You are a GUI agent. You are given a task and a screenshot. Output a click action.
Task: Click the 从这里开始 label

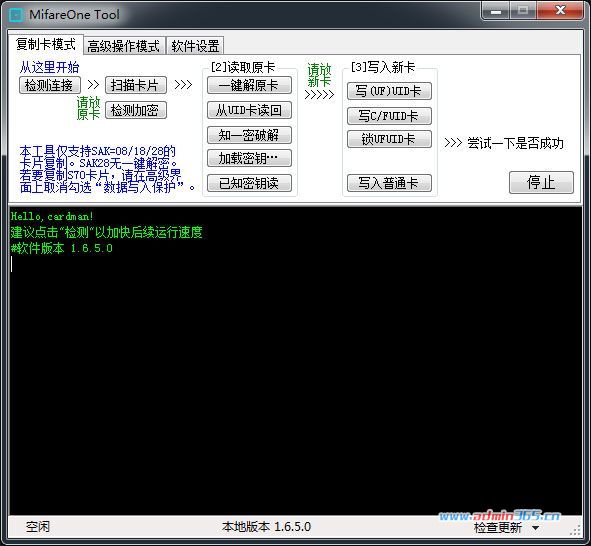coord(49,67)
